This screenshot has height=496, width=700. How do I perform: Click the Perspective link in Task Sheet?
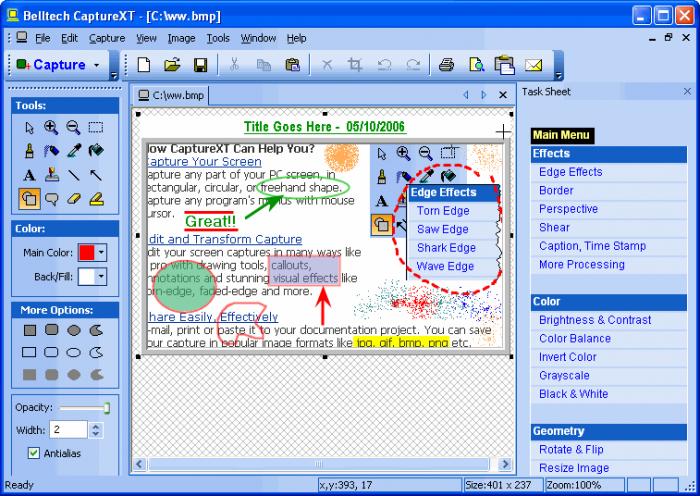568,209
